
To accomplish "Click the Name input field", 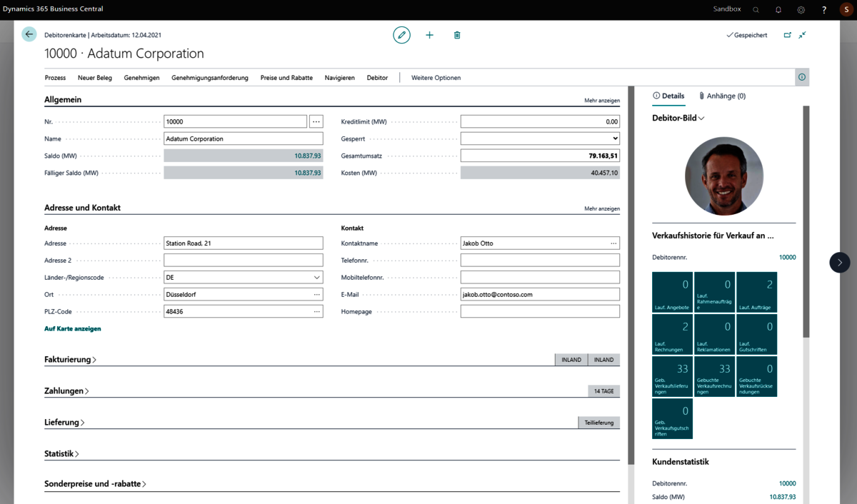I will coord(244,138).
